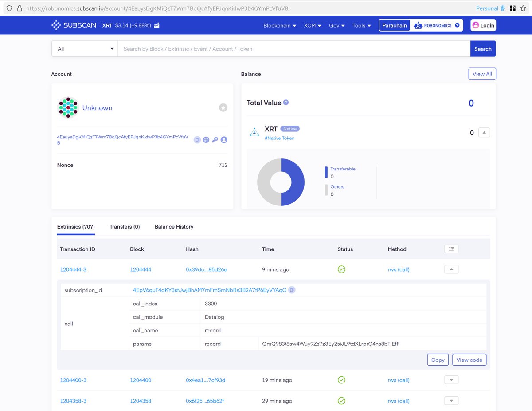Open the Personal container indicator
Viewport: 532px width, 411px height.
pyautogui.click(x=490, y=8)
